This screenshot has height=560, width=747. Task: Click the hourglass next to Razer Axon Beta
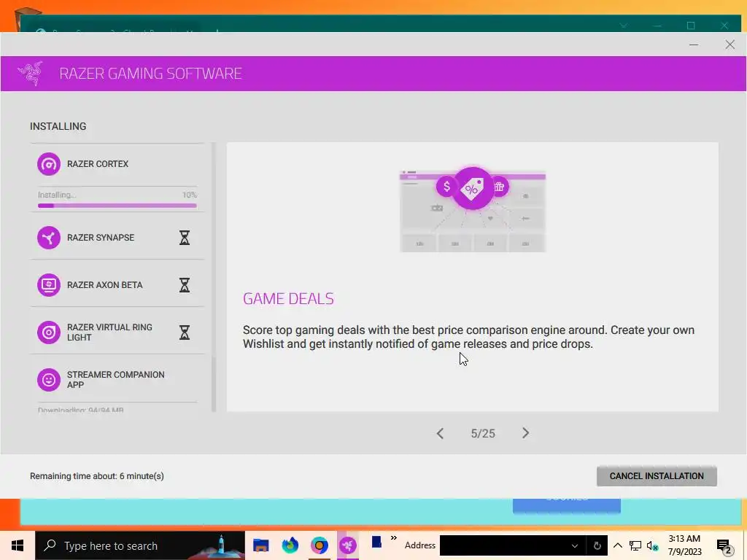click(185, 285)
